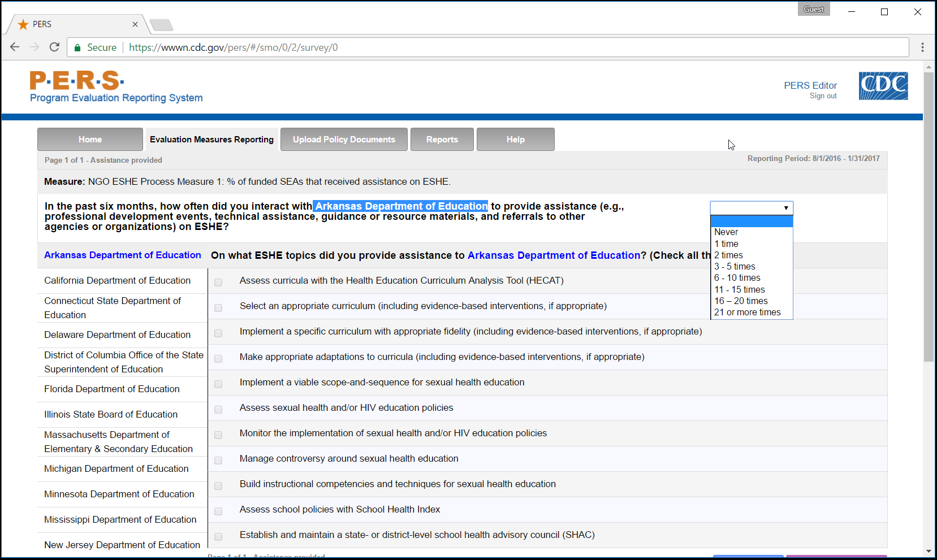This screenshot has width=937, height=560.
Task: Click the highlighted 'Arkansas Department of Education' text
Action: (401, 206)
